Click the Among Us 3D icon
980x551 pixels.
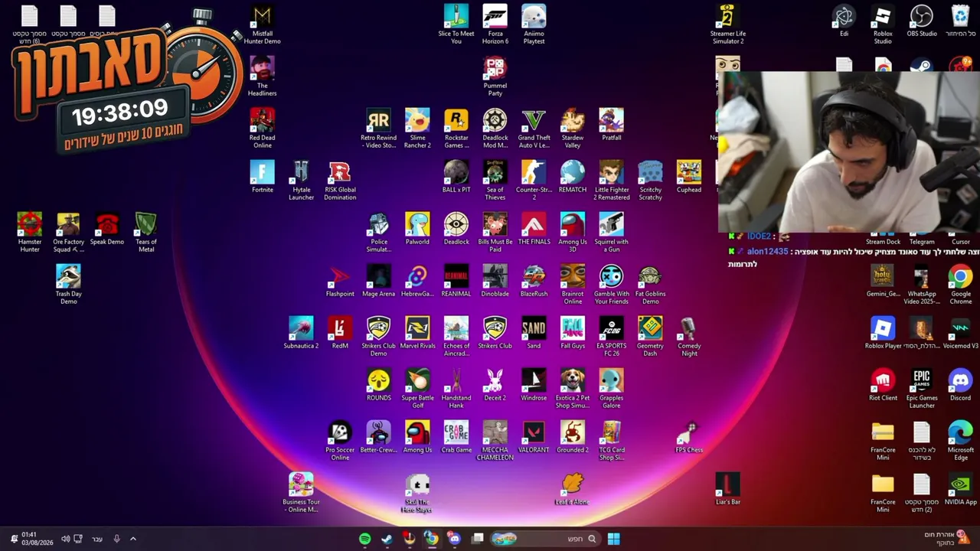click(572, 233)
